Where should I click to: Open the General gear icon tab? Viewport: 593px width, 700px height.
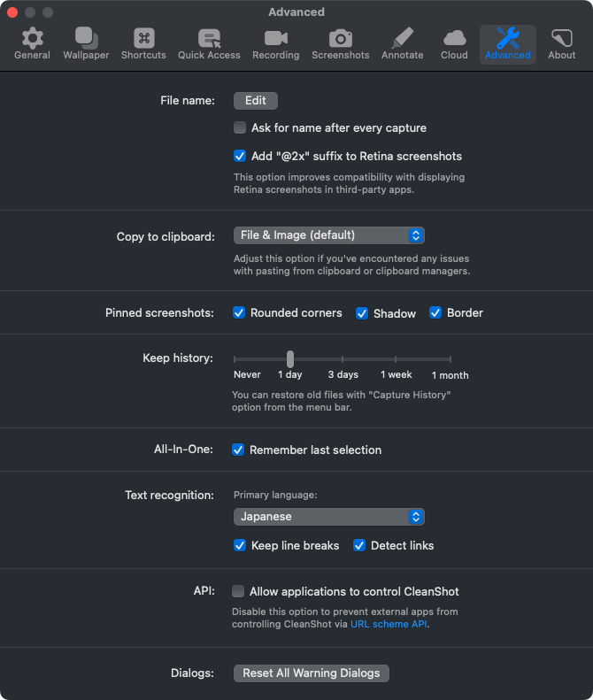pyautogui.click(x=32, y=38)
